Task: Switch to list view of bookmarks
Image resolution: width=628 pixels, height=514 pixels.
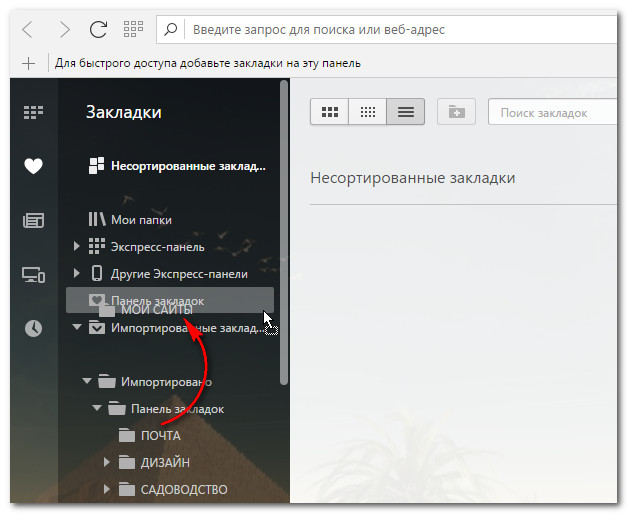Action: point(405,112)
